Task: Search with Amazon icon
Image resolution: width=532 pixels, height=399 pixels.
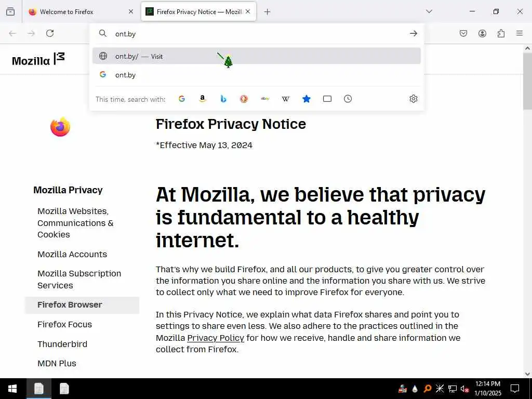Action: (203, 99)
